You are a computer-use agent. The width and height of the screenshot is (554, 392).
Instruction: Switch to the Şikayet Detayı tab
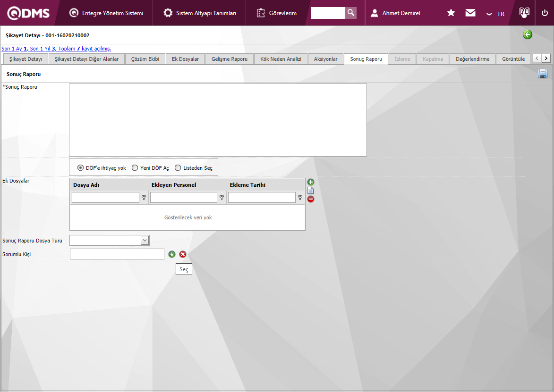(x=26, y=59)
